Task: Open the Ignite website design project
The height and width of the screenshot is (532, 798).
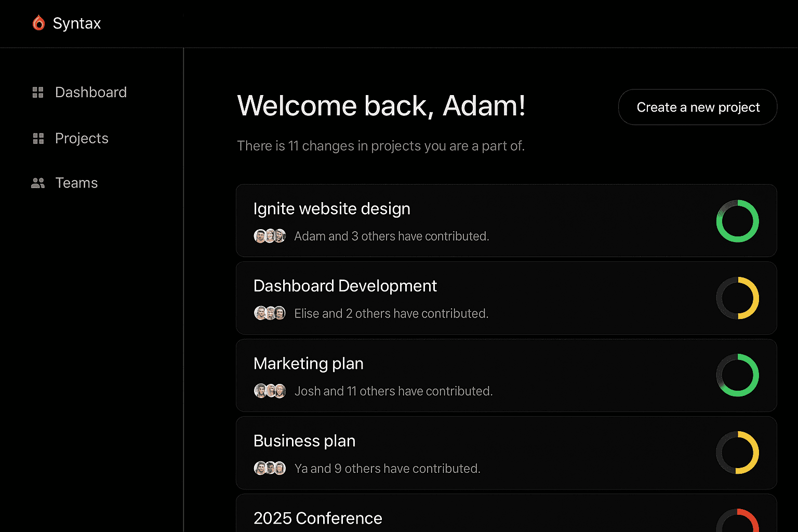Action: [x=331, y=209]
